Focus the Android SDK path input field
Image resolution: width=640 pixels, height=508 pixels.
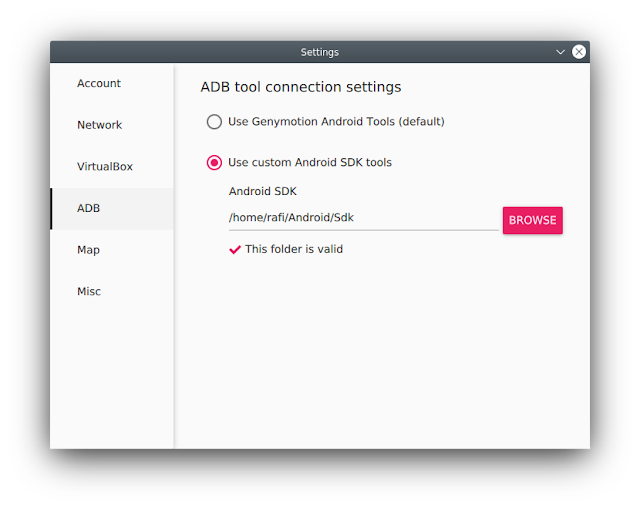[364, 218]
